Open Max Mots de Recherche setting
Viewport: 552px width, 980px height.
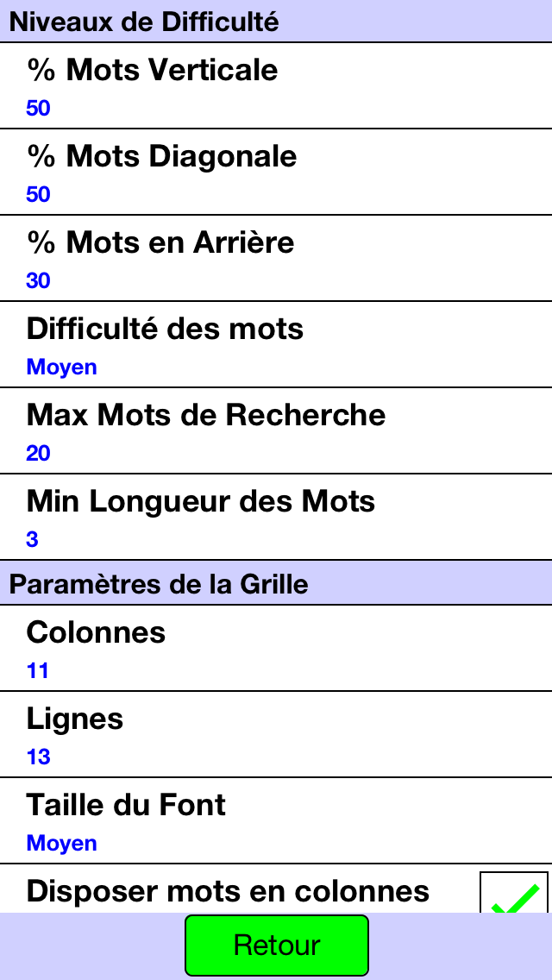(x=276, y=430)
